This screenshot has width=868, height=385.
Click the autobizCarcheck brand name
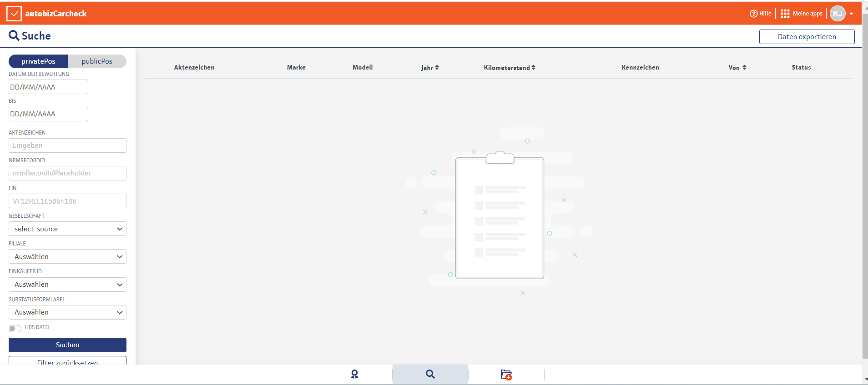(x=56, y=14)
